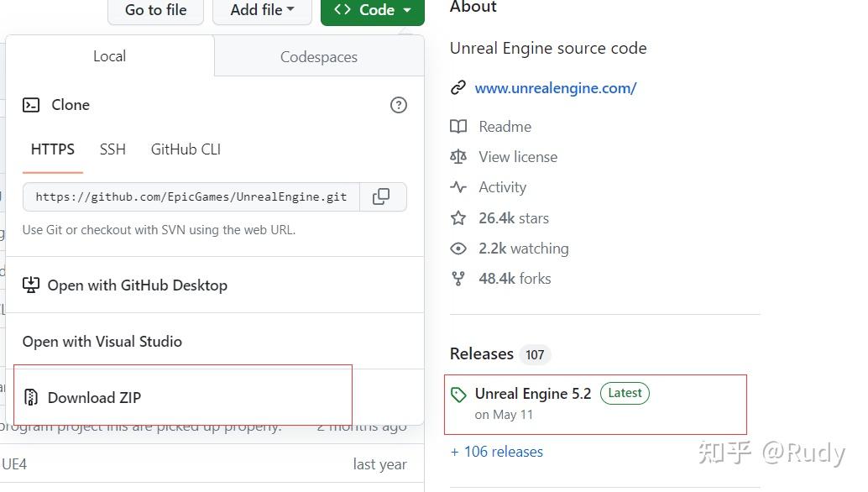Switch to the Codespaces tab
The width and height of the screenshot is (868, 492).
pyautogui.click(x=318, y=56)
